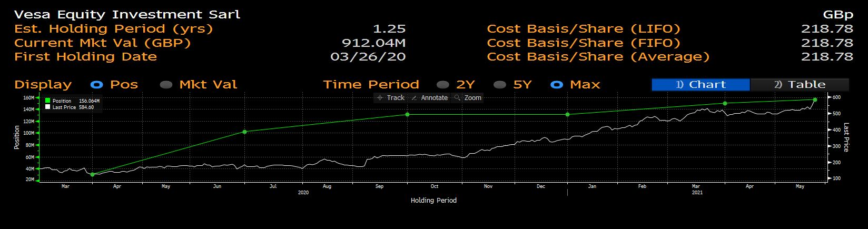Choose the 5Y time period
868x229 pixels.
click(500, 85)
